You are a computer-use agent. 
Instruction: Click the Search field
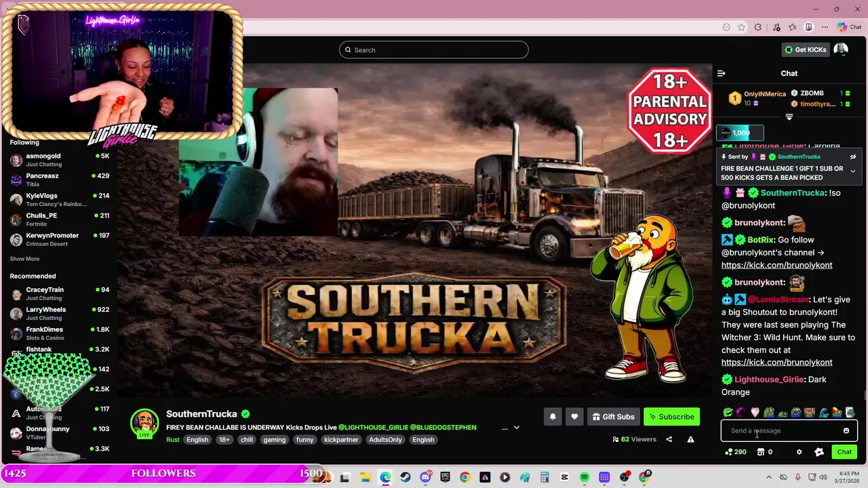point(434,49)
